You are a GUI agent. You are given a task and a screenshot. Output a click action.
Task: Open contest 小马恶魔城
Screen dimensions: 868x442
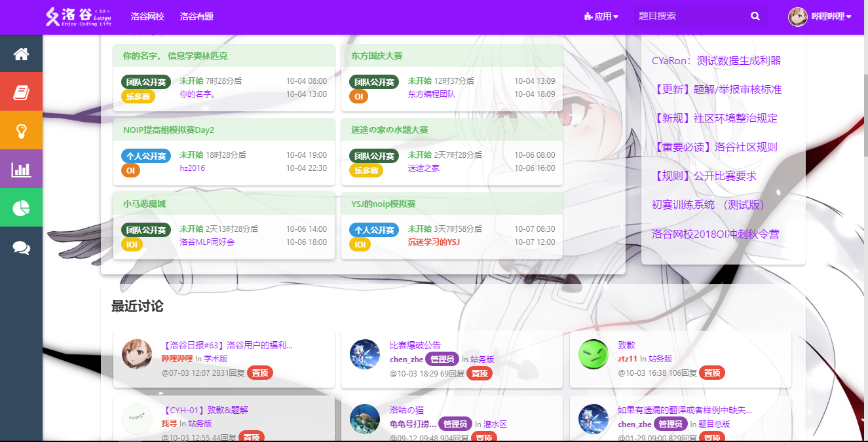[x=144, y=204]
